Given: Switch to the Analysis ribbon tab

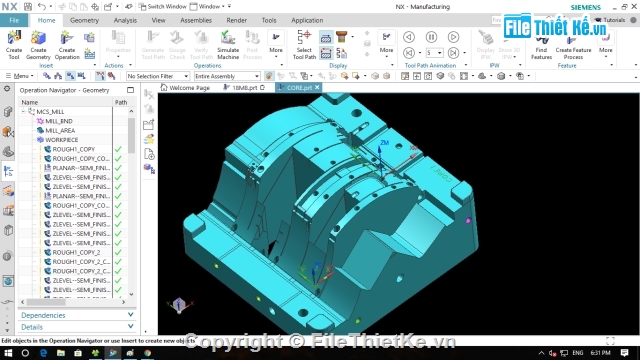Looking at the screenshot, I should click(125, 20).
